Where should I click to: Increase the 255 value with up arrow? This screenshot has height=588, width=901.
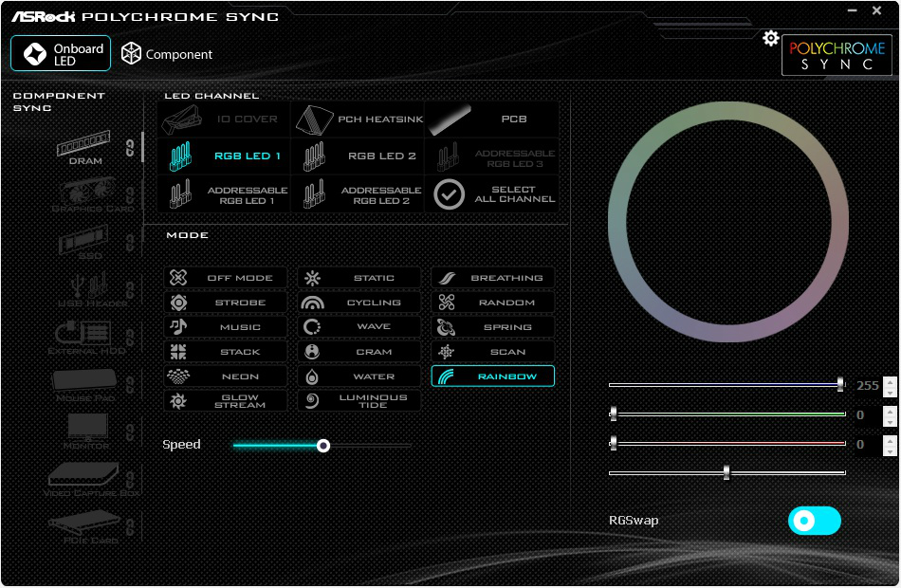[890, 380]
